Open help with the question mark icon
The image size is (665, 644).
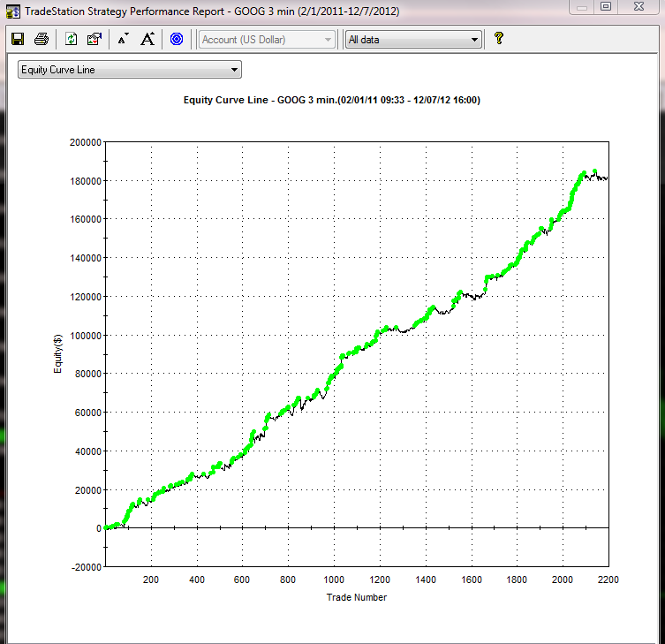click(498, 39)
